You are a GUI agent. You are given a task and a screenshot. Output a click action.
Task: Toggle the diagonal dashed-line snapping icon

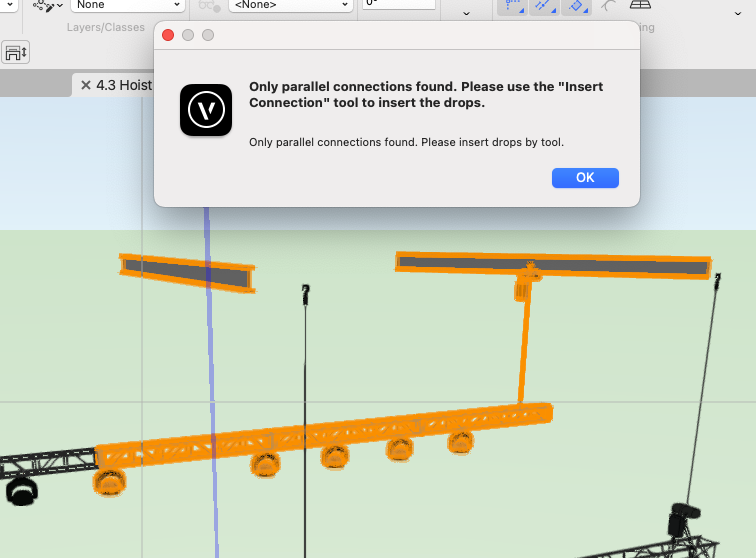545,6
